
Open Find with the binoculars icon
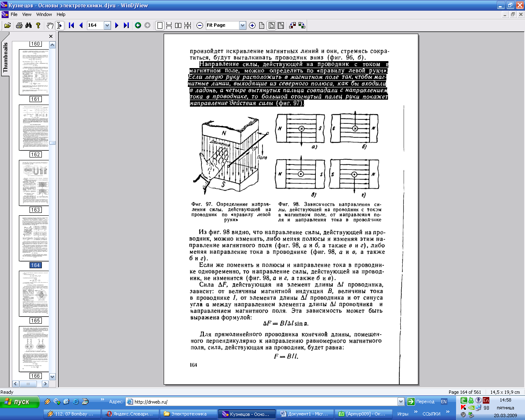(28, 25)
